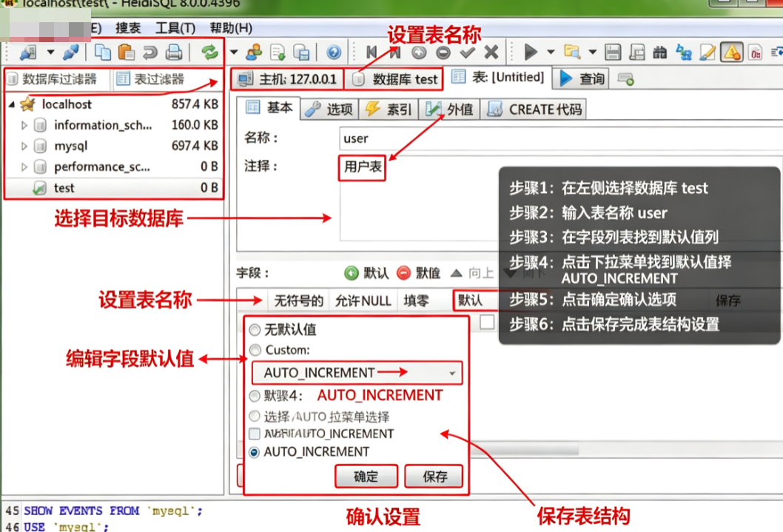Screen dimensions: 783x532
Task: Click the green add field icon
Action: (352, 273)
